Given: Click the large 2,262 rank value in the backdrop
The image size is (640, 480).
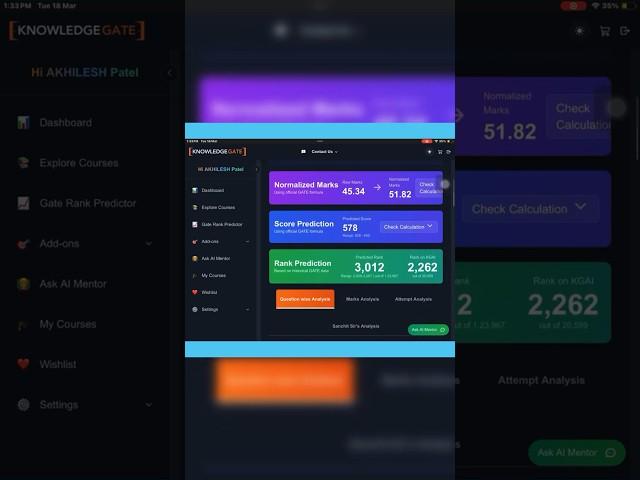Looking at the screenshot, I should click(x=563, y=305).
